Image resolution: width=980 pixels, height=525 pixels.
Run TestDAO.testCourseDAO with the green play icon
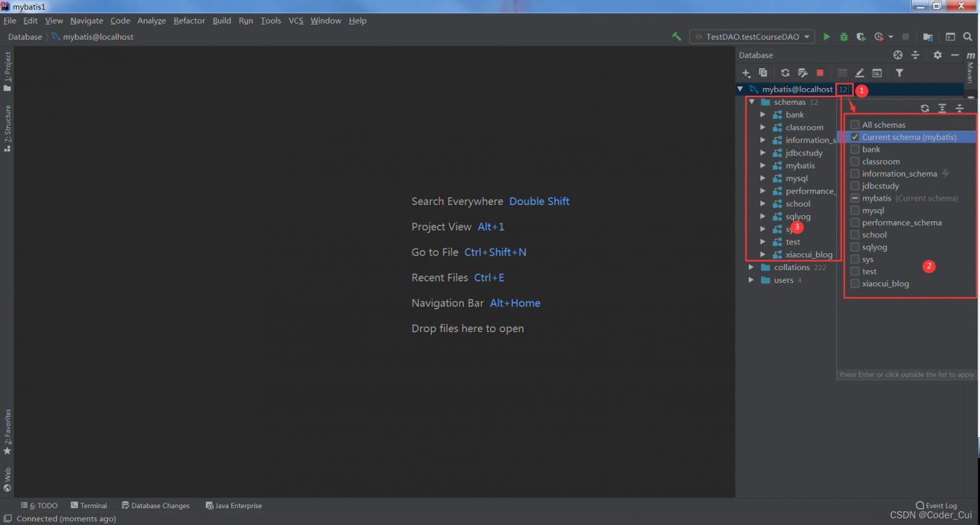coord(827,37)
